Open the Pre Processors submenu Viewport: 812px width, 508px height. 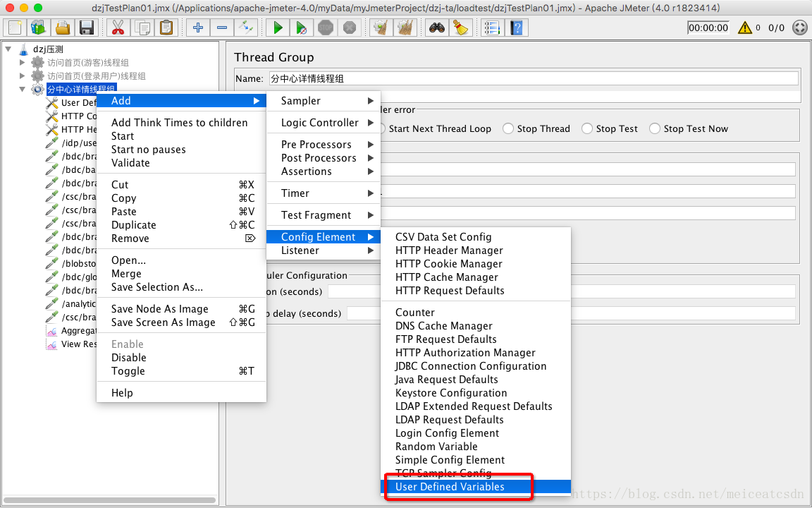[324, 144]
